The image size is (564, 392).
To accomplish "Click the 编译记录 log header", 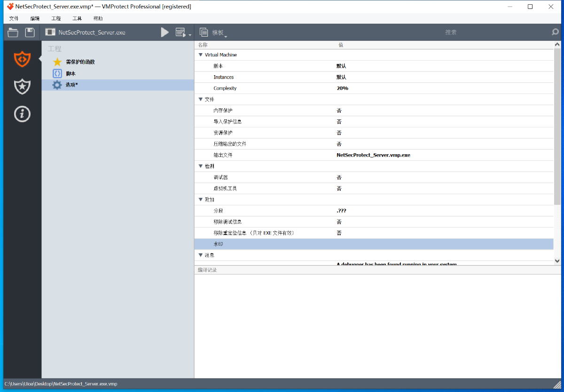I will coord(207,270).
